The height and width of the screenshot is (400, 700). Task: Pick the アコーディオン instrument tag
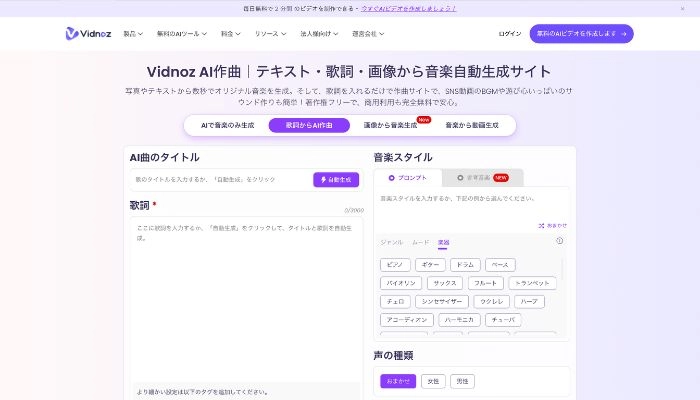point(407,320)
